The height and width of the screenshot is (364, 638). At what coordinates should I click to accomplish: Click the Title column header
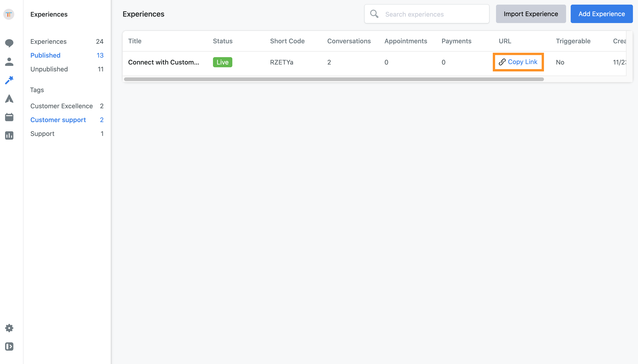(x=135, y=41)
